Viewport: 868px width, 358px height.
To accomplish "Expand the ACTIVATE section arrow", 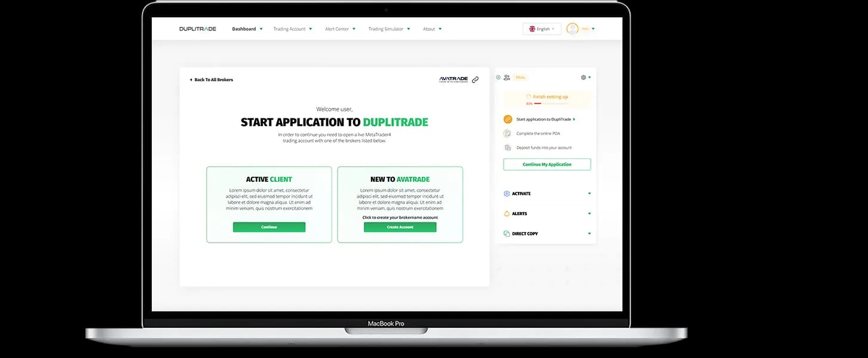I will coord(589,194).
